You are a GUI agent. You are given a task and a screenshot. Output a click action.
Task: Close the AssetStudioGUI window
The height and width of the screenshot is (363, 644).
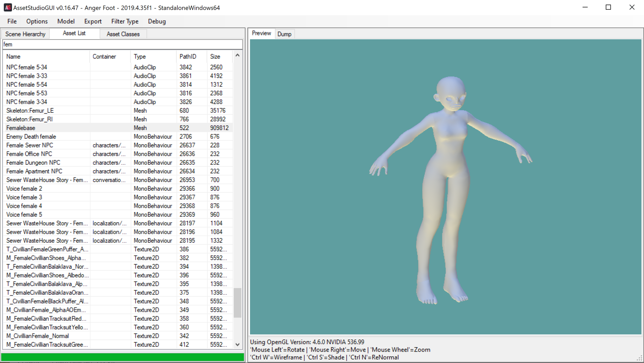click(632, 7)
